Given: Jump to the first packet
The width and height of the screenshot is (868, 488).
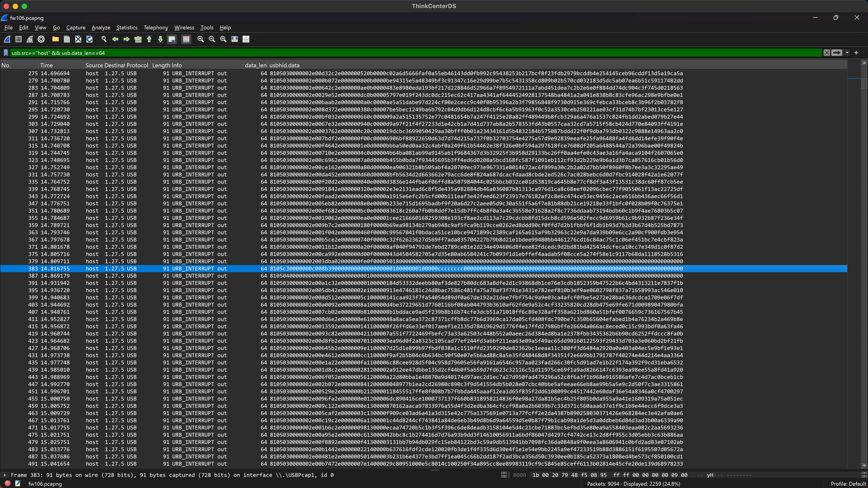Looking at the screenshot, I should (x=149, y=39).
